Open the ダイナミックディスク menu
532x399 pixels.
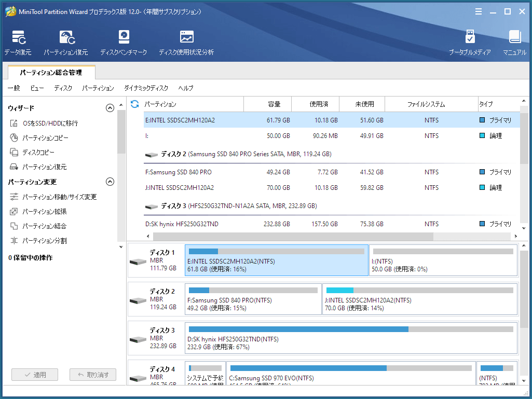click(x=146, y=88)
